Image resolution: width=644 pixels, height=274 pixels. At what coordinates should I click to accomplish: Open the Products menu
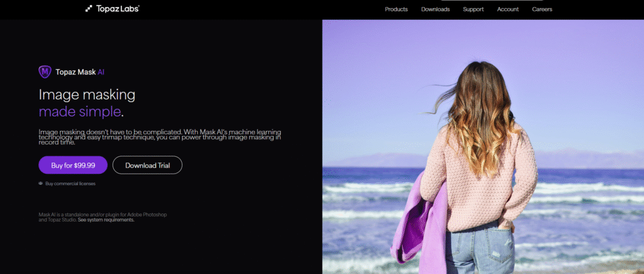(x=396, y=9)
